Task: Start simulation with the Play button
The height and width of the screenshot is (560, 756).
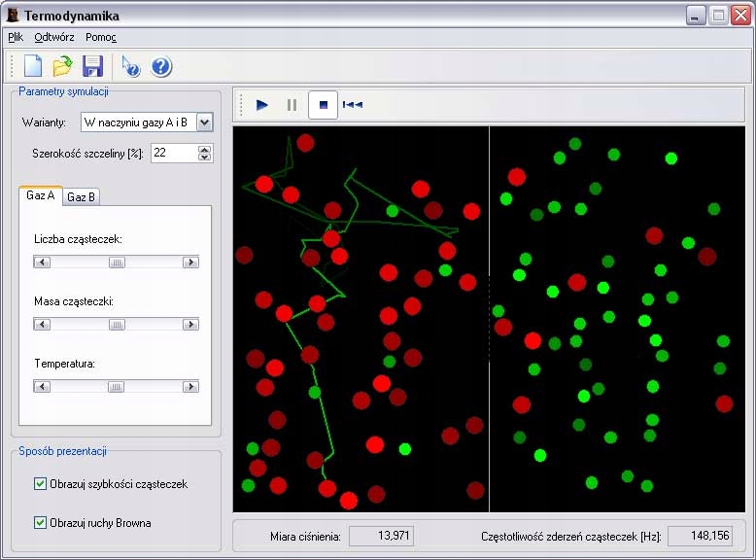Action: pos(262,104)
